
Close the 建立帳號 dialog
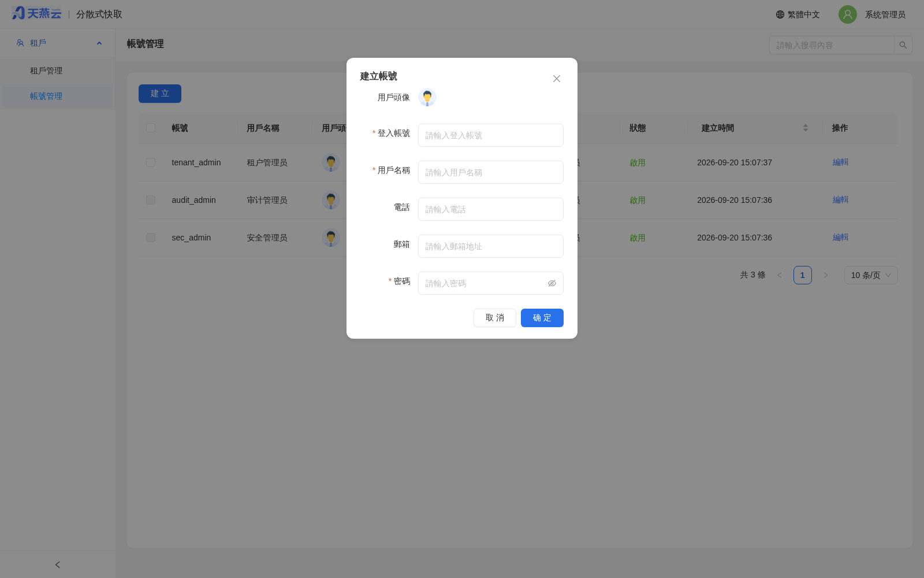click(x=557, y=79)
